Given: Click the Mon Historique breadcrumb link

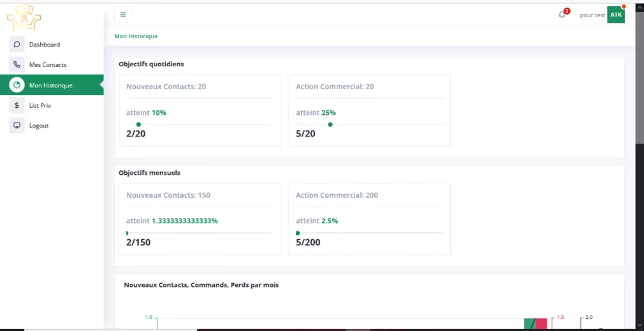Looking at the screenshot, I should click(x=136, y=36).
